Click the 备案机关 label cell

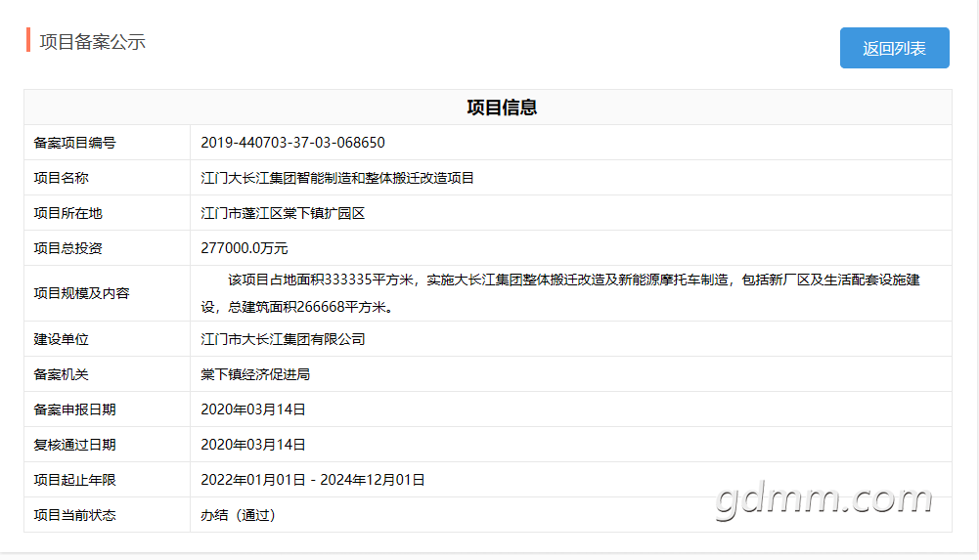107,374
